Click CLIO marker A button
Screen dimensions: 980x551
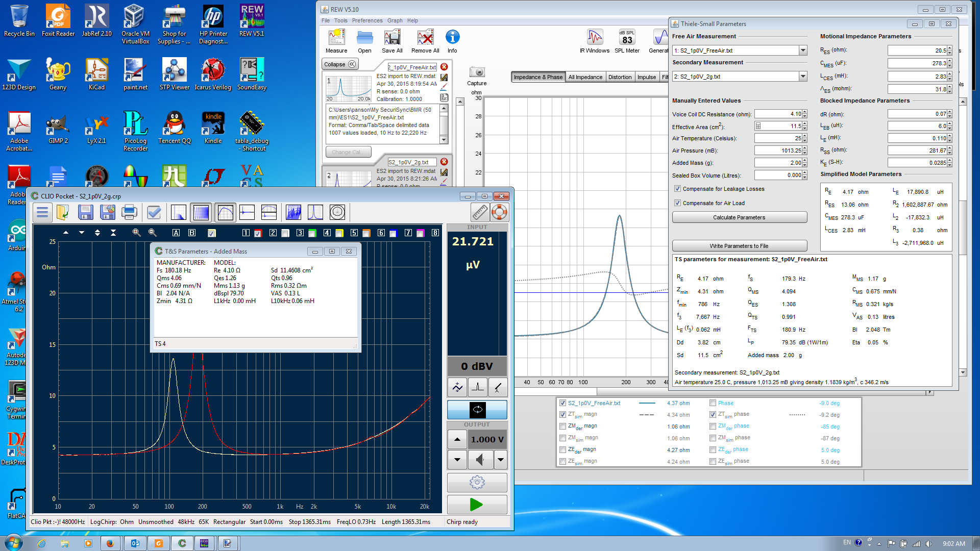click(x=176, y=233)
